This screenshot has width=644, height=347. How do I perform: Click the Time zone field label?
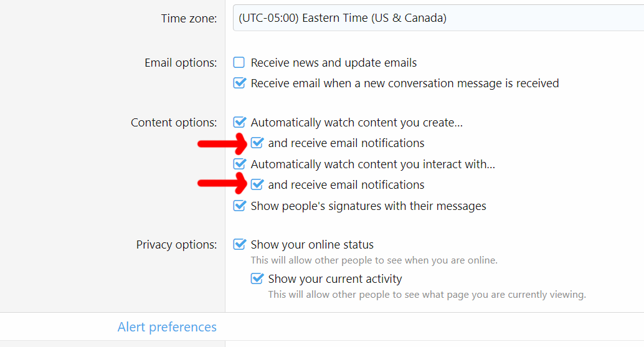point(189,19)
